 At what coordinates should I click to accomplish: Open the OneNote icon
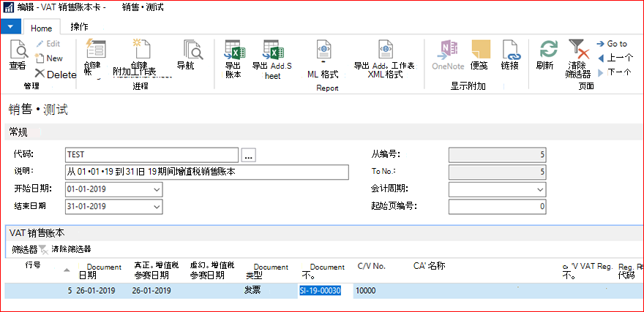448,50
